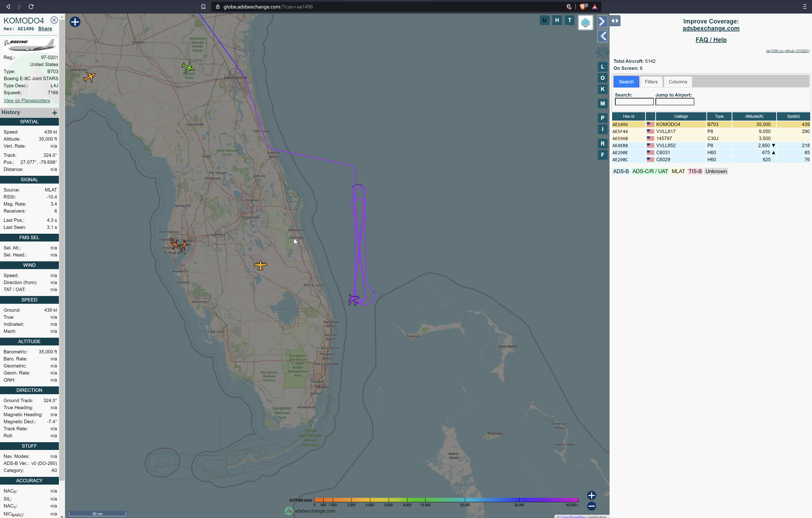
Task: Focus the Search input field
Action: 634,102
